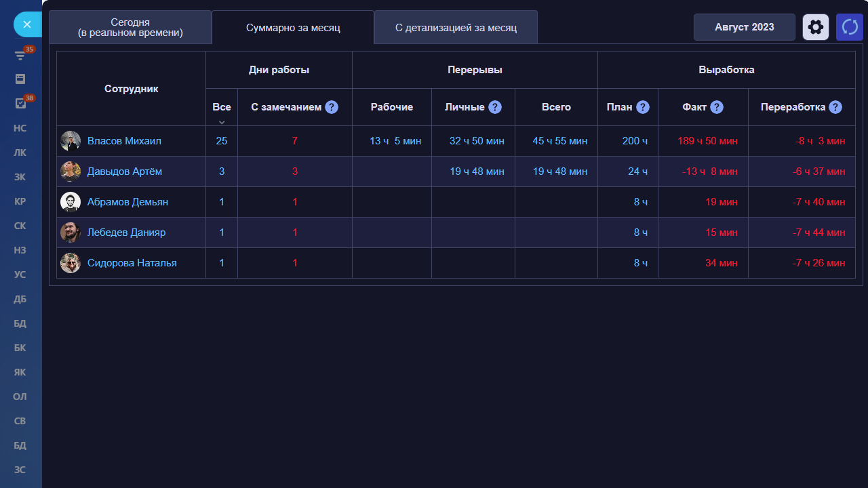The width and height of the screenshot is (868, 488).
Task: Sort by the Все column chevron
Action: tap(222, 122)
